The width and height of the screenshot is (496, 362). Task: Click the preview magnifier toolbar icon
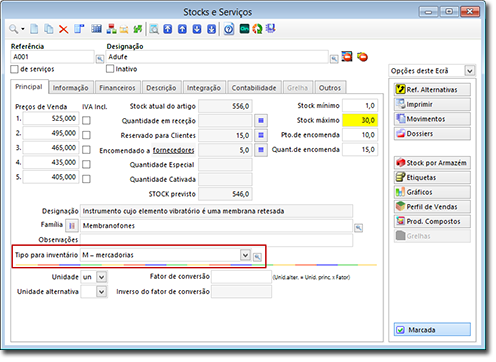pyautogui.click(x=154, y=29)
